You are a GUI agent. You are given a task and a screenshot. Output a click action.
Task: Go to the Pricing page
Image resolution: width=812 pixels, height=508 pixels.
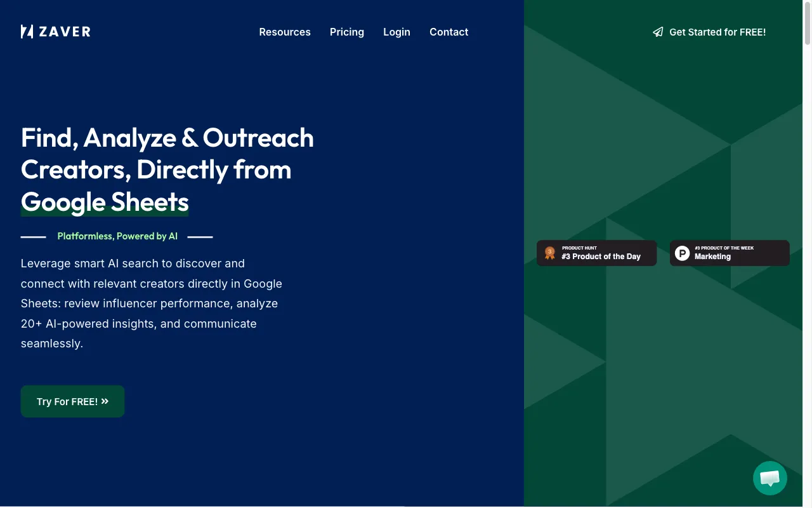[347, 32]
